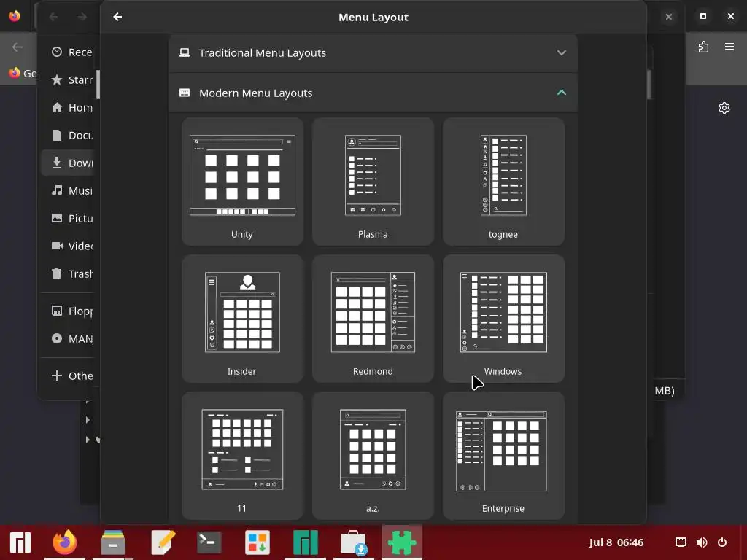Screen dimensions: 747x560
Task: Pick the Windows menu layout
Action: coord(503,319)
